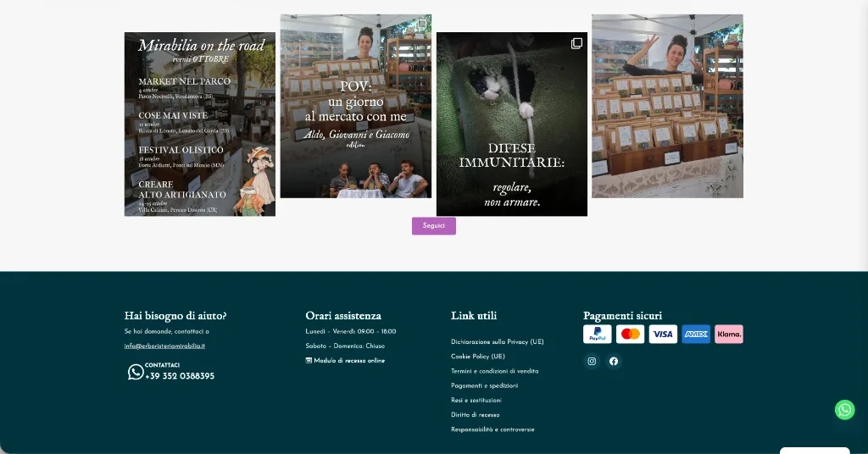Click the CONTATTACI label

pos(162,365)
